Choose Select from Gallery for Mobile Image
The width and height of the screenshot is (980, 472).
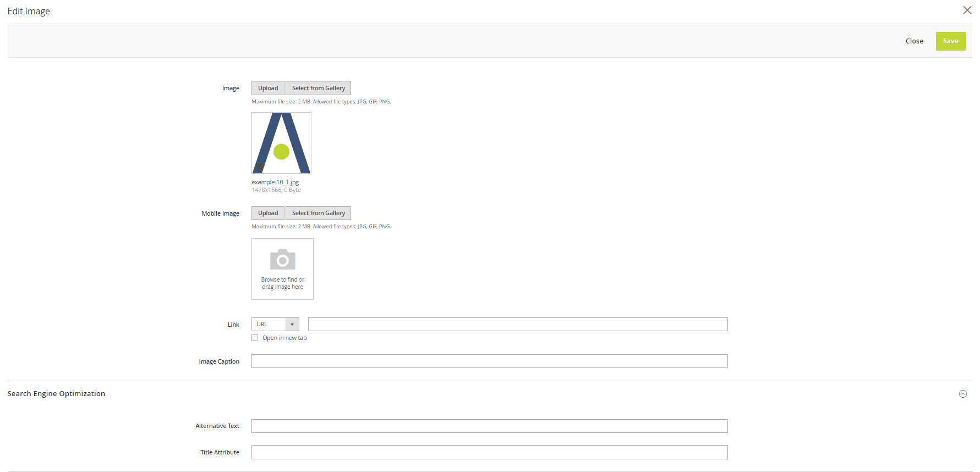pos(318,213)
